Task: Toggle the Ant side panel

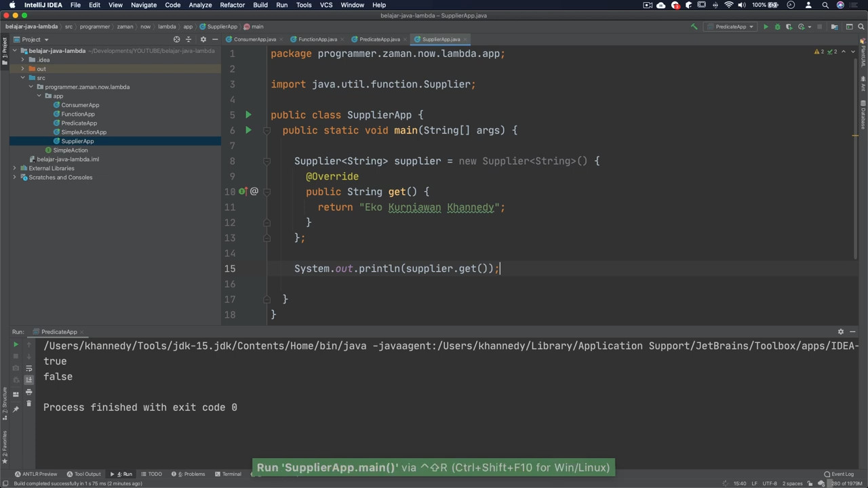Action: [x=863, y=84]
